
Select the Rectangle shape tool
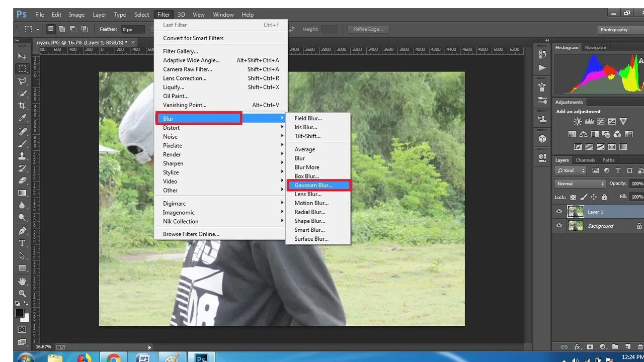(22, 268)
